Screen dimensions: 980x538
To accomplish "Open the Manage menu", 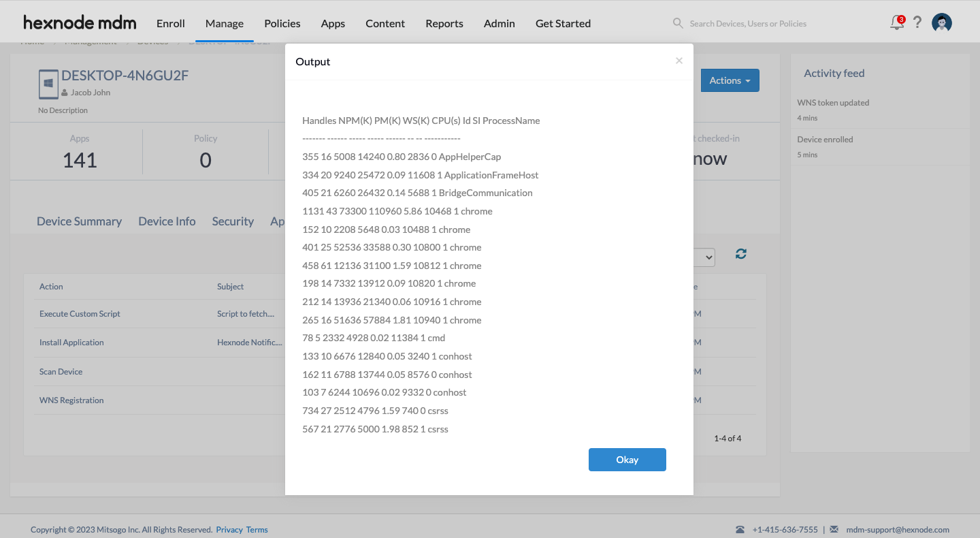I will [x=225, y=23].
